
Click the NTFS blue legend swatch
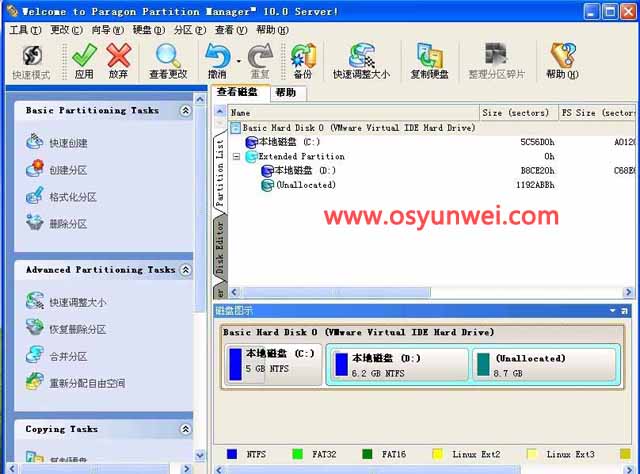pyautogui.click(x=232, y=454)
